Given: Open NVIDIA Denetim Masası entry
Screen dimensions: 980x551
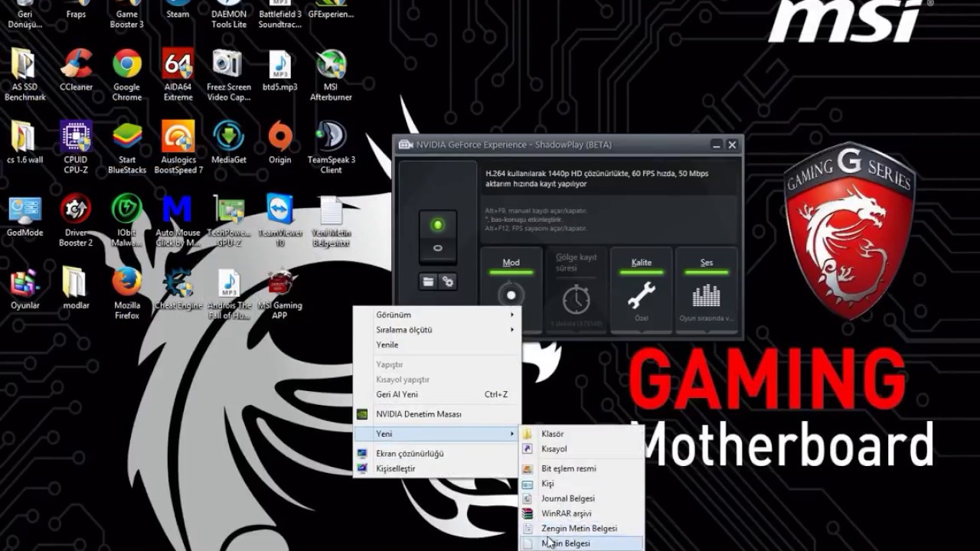Looking at the screenshot, I should 437,414.
